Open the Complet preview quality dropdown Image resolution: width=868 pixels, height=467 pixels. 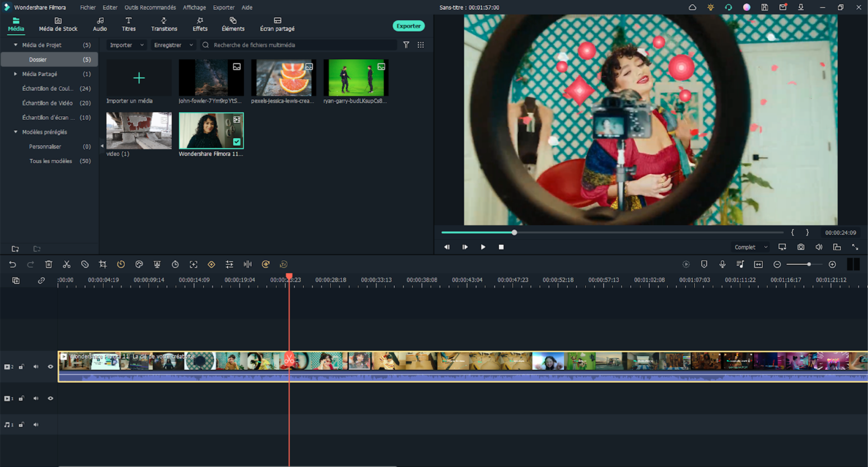[750, 247]
